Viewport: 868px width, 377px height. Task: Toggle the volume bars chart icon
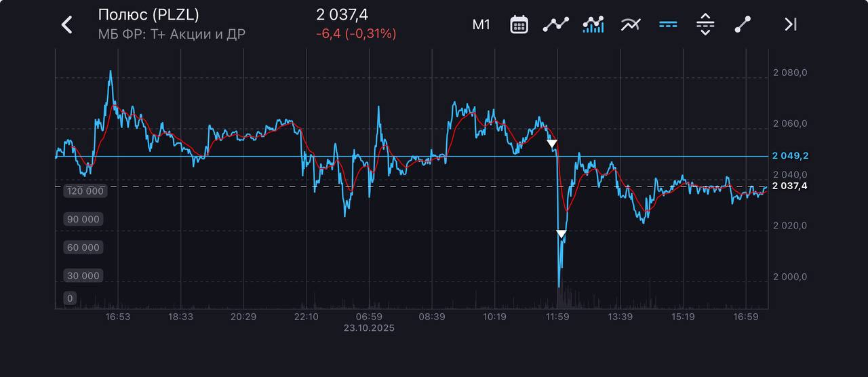[593, 25]
